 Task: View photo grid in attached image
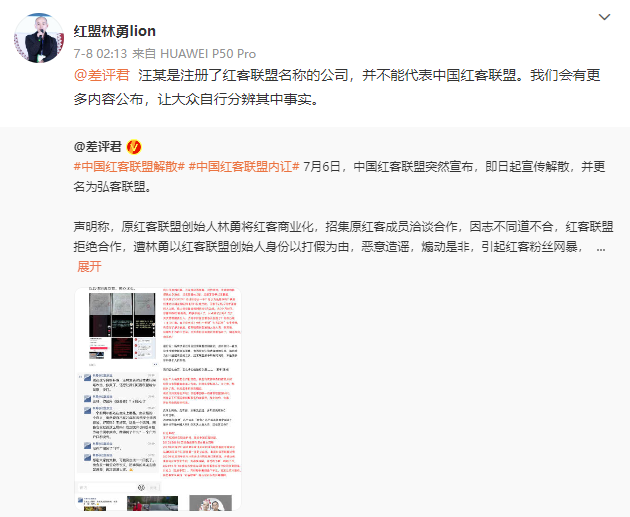pos(122,326)
